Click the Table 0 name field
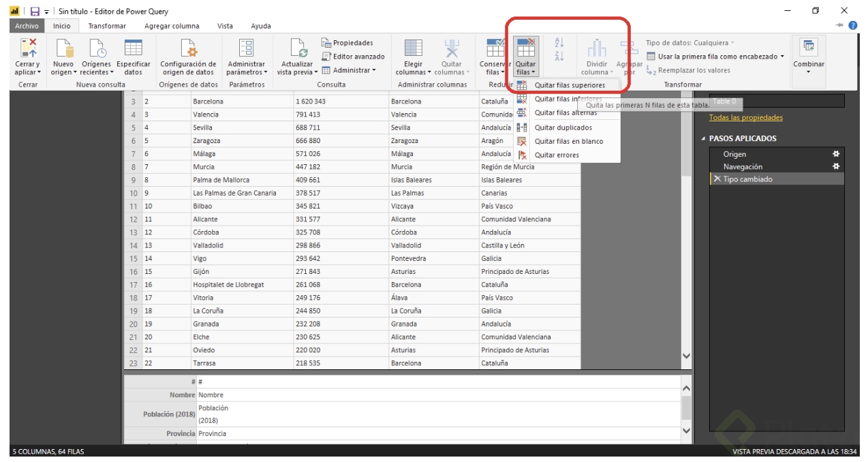 (777, 102)
